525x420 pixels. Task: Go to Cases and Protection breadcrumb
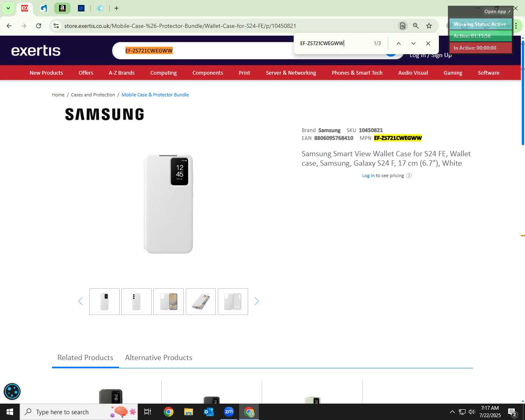(93, 95)
